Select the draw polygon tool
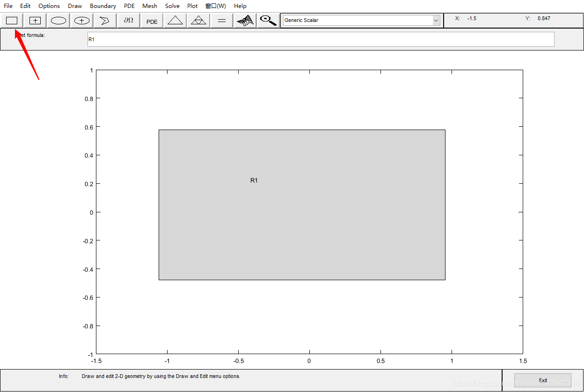The width and height of the screenshot is (584, 392). (x=105, y=20)
